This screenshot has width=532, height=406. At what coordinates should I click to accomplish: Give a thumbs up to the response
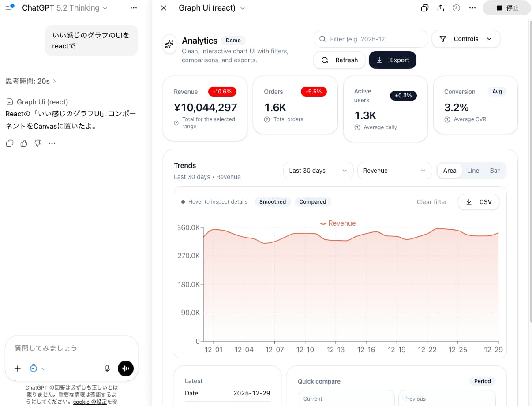tap(23, 143)
